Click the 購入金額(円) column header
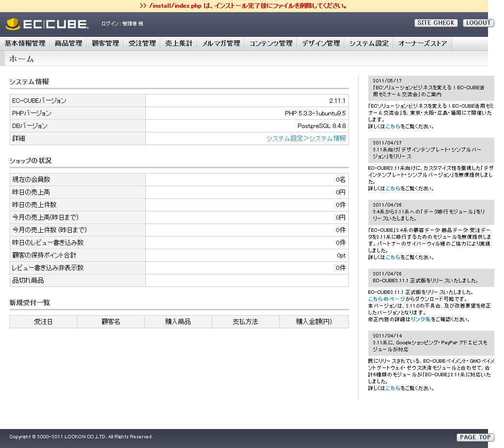 tap(314, 321)
